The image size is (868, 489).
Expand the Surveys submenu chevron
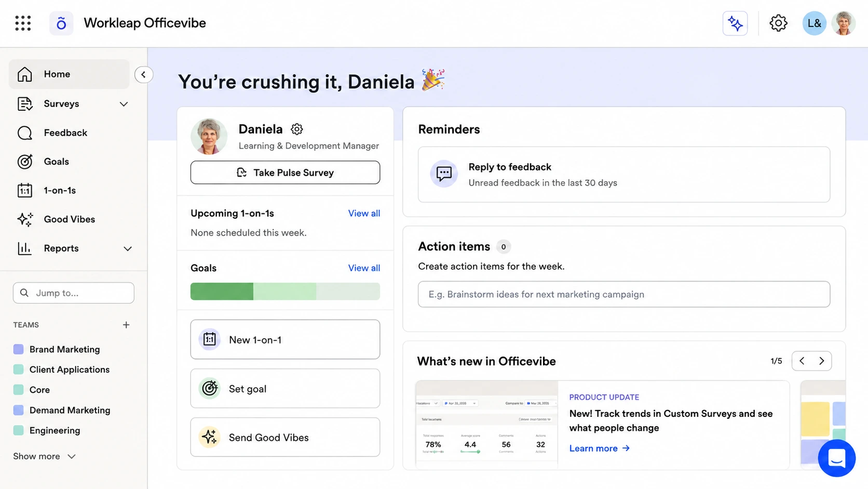tap(124, 104)
